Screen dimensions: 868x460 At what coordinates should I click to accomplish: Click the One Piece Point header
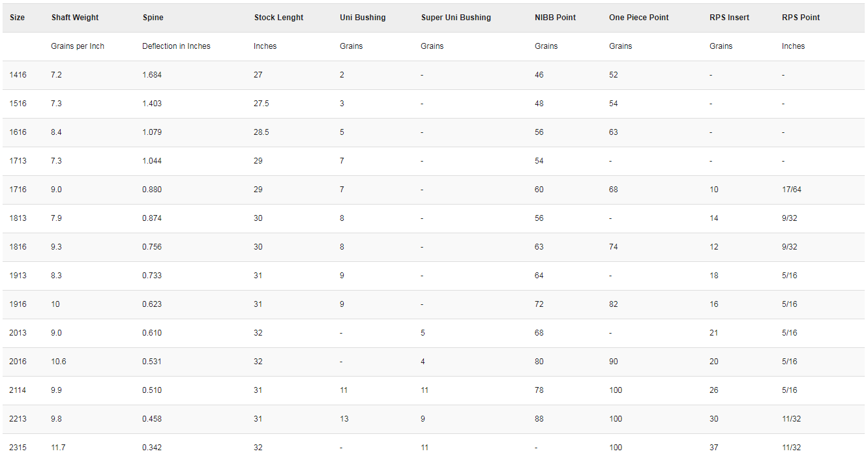[638, 18]
